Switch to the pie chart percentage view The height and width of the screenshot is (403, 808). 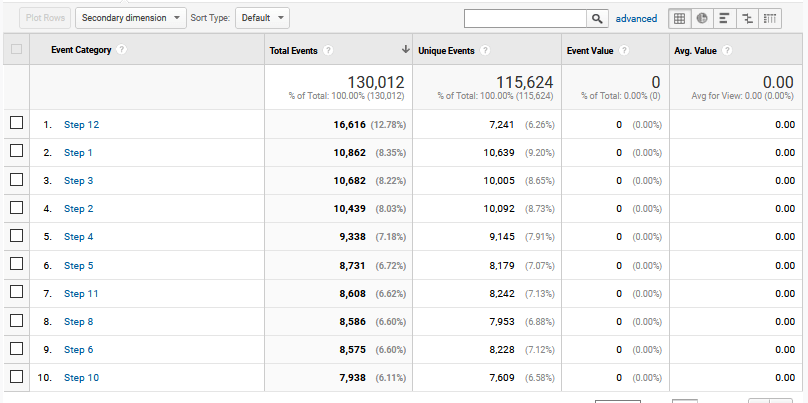click(702, 18)
